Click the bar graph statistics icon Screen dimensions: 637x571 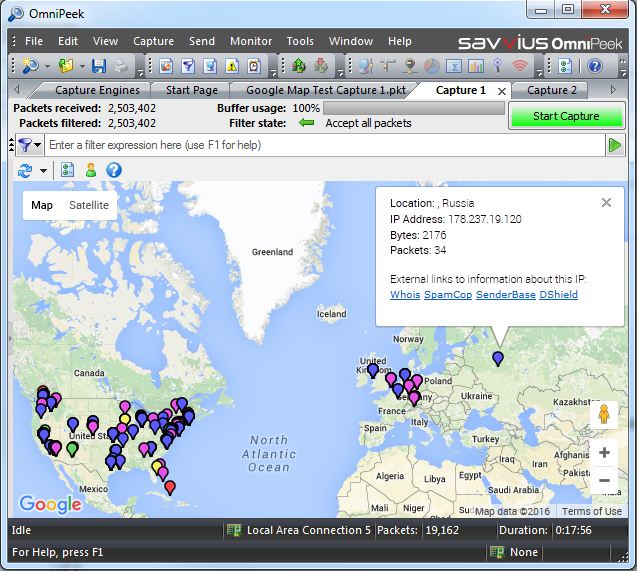[476, 66]
